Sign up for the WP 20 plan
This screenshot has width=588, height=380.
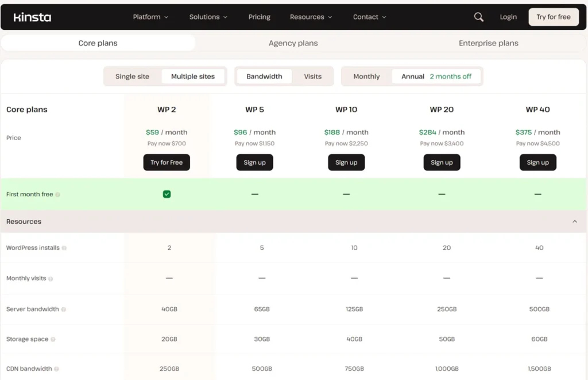pos(442,162)
